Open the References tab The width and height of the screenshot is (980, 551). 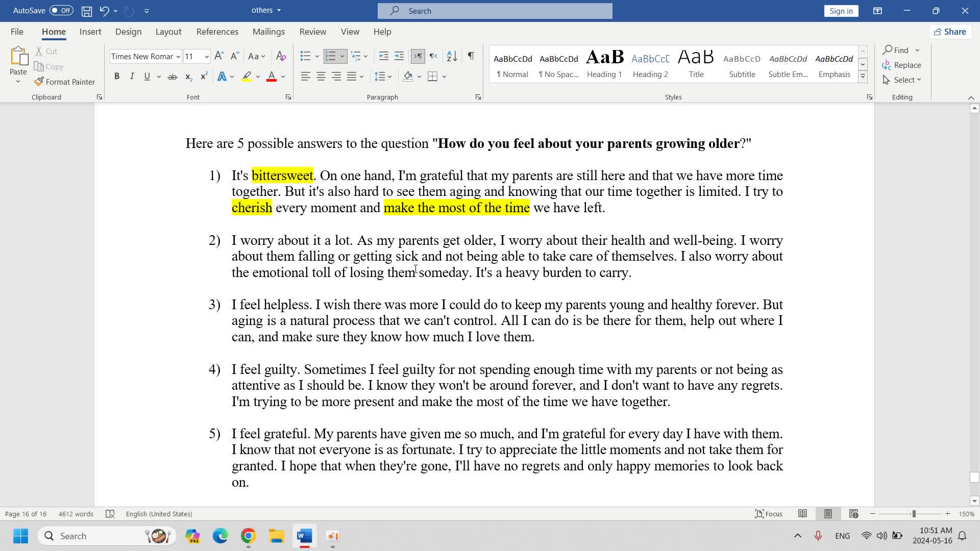click(x=217, y=32)
